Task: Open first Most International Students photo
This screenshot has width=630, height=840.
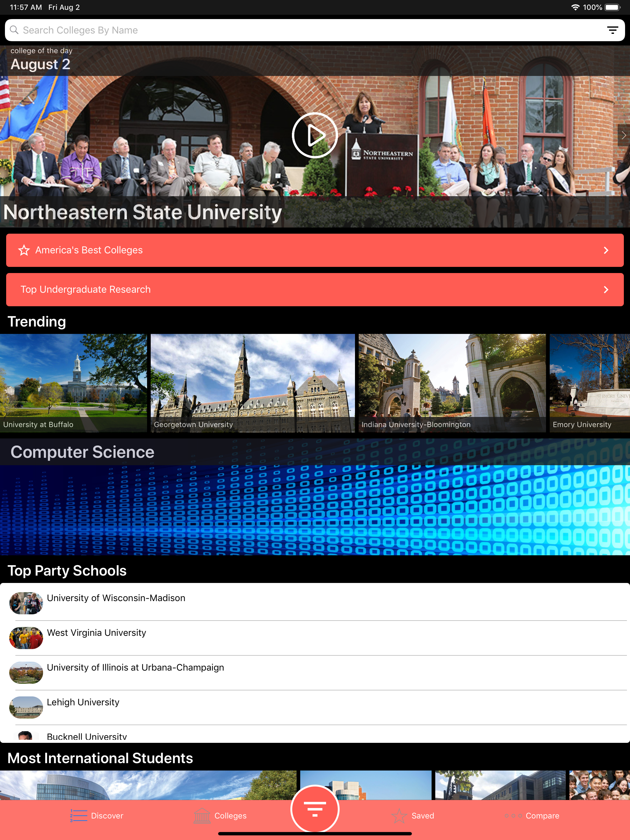Action: (x=148, y=785)
